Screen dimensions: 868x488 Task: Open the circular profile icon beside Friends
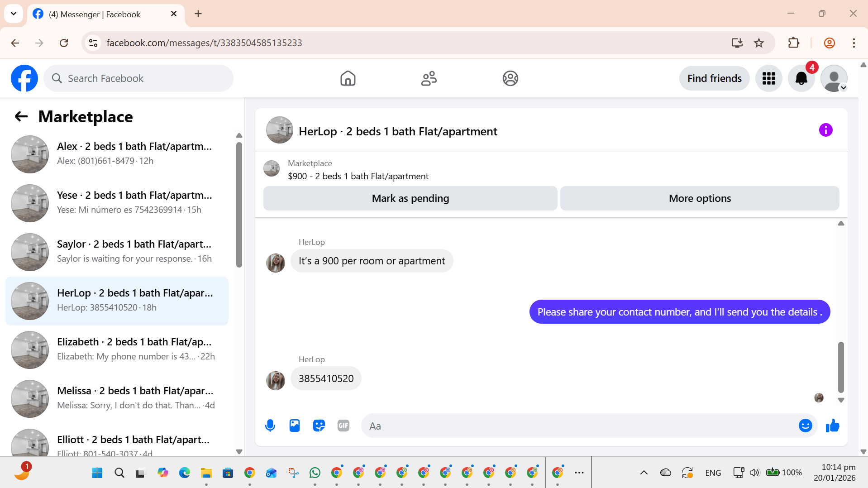510,78
